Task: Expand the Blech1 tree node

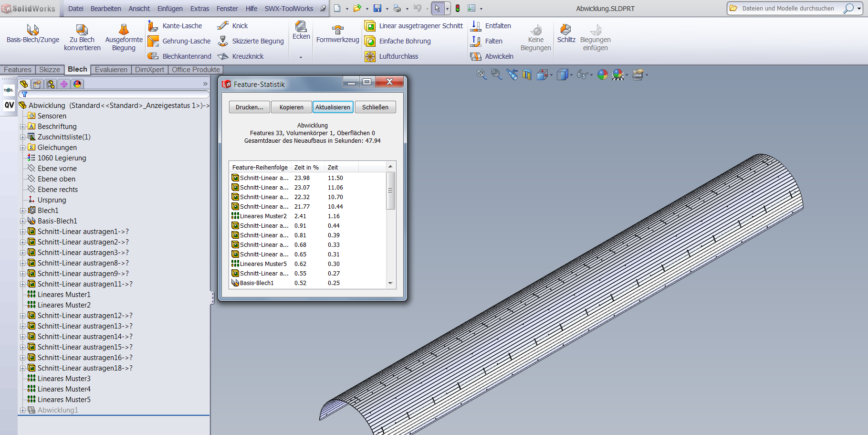Action: pyautogui.click(x=22, y=211)
